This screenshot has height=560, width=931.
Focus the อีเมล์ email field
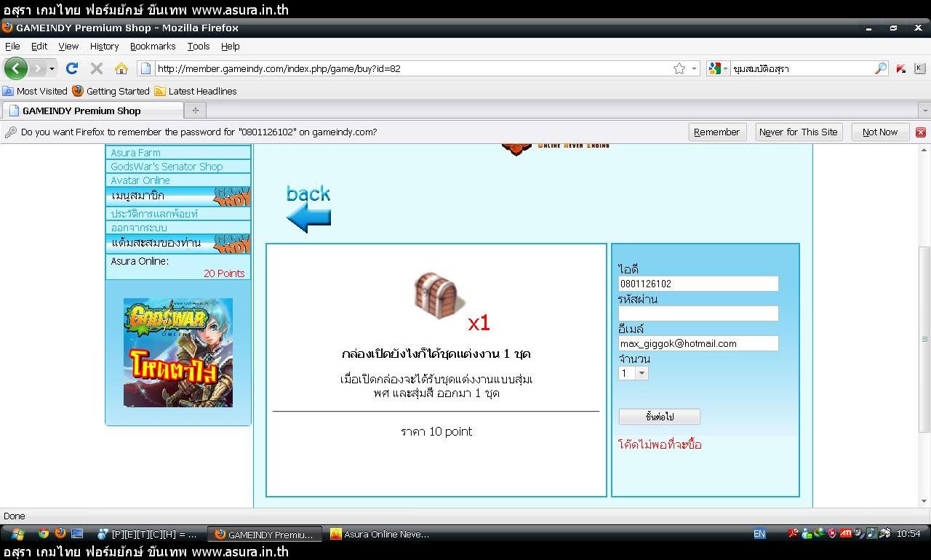[698, 343]
